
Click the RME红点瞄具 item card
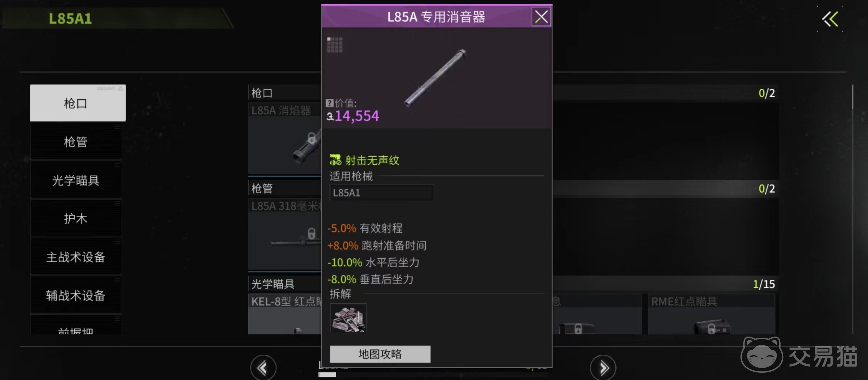point(711,314)
